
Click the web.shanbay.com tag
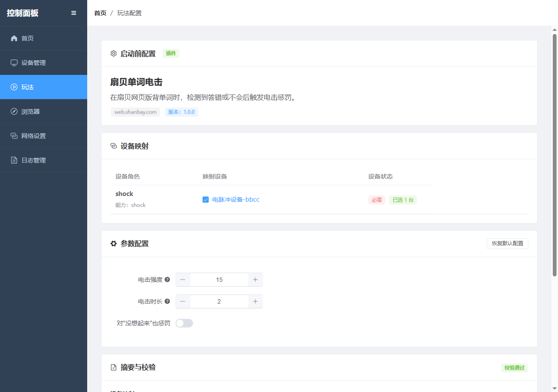click(136, 112)
